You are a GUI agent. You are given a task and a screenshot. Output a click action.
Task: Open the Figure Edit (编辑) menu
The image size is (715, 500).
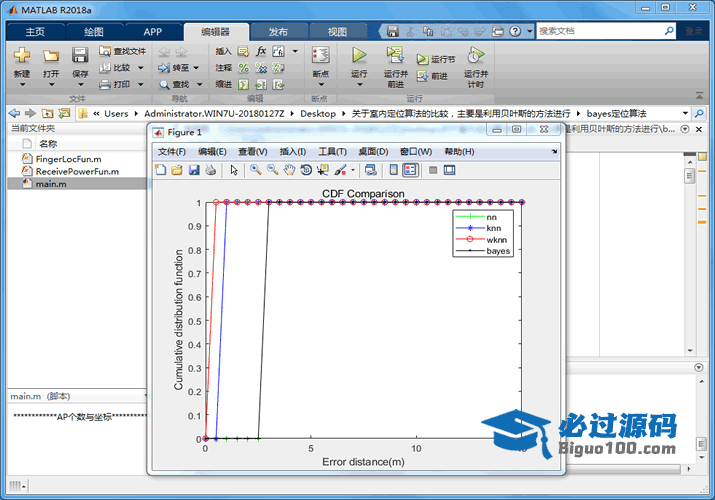pos(212,152)
